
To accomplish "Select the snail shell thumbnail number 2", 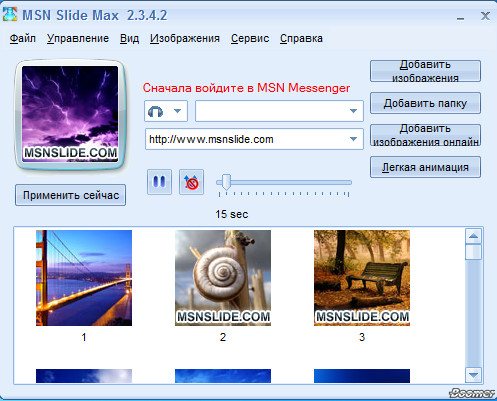I will 223,278.
